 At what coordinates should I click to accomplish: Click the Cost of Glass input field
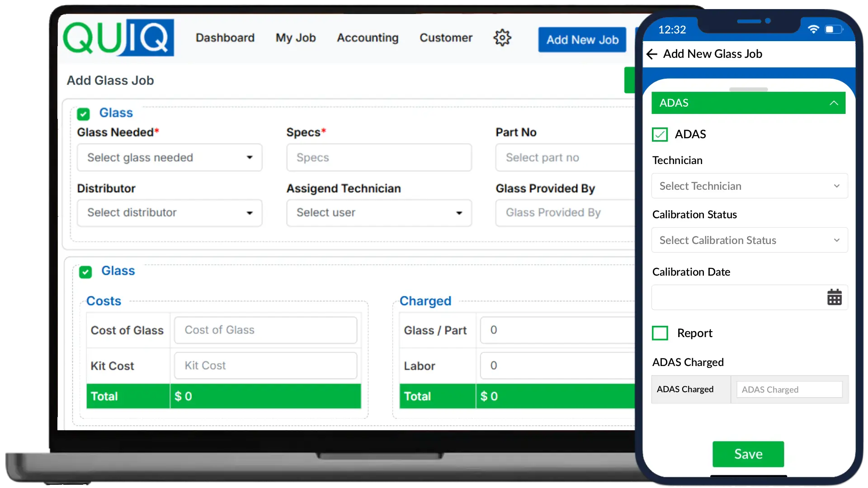point(265,330)
